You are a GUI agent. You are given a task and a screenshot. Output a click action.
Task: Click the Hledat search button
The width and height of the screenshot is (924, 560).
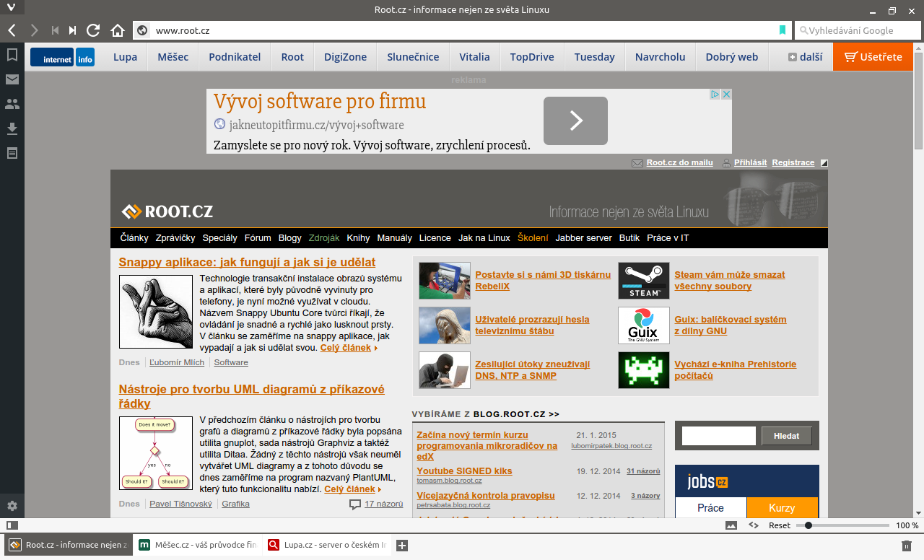(x=786, y=436)
